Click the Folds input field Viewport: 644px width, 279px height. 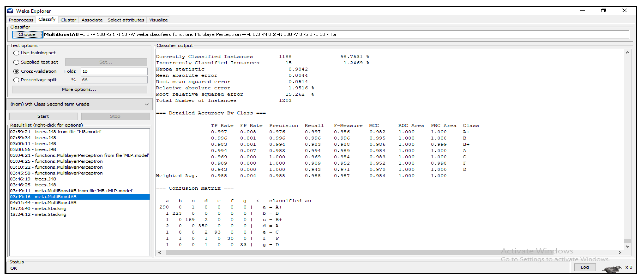pos(114,71)
